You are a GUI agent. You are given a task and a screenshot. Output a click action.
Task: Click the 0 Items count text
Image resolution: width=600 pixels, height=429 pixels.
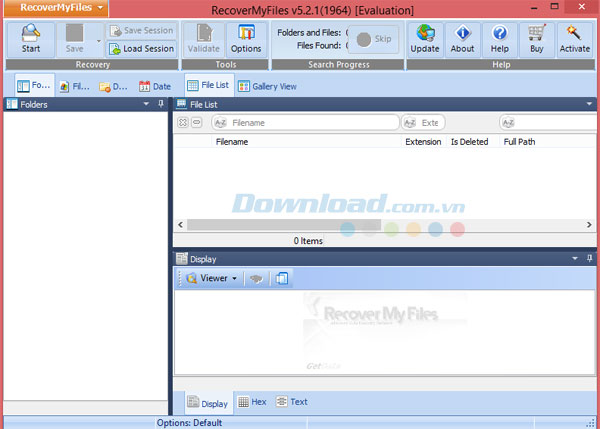pos(308,241)
